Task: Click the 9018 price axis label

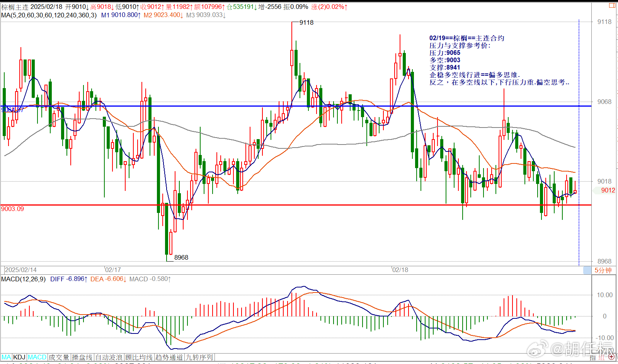Action: [x=604, y=181]
